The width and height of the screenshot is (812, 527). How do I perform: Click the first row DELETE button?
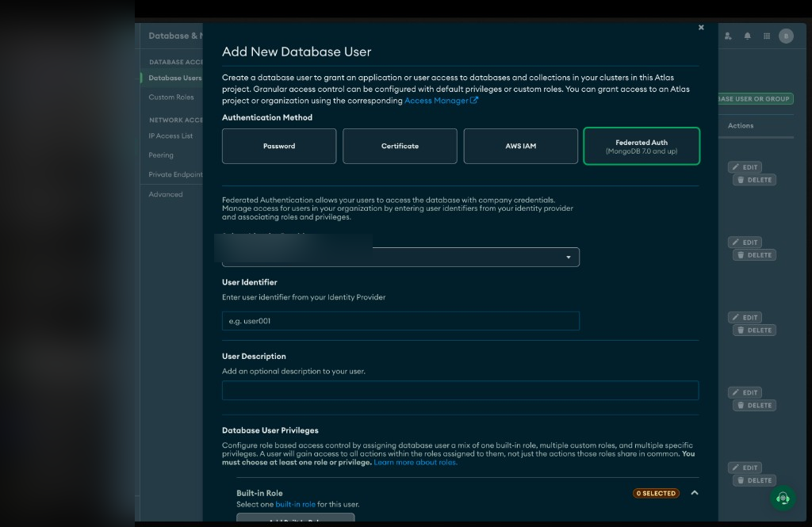tap(755, 180)
